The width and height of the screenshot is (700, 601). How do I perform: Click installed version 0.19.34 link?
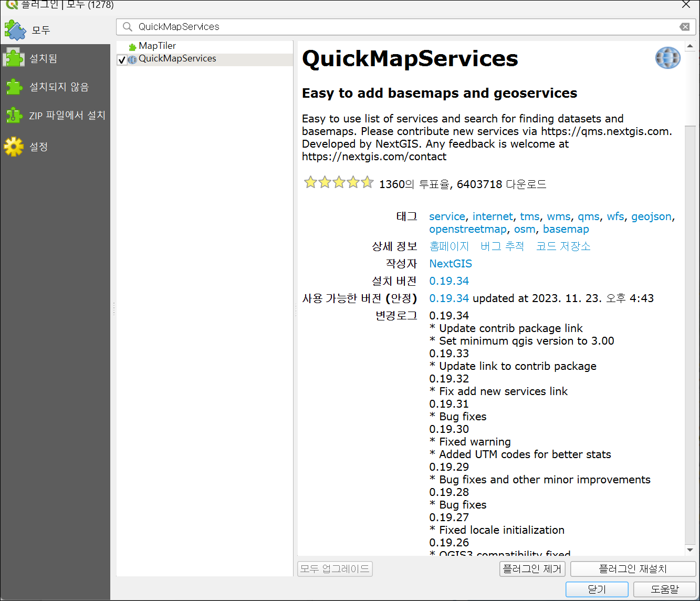[449, 281]
